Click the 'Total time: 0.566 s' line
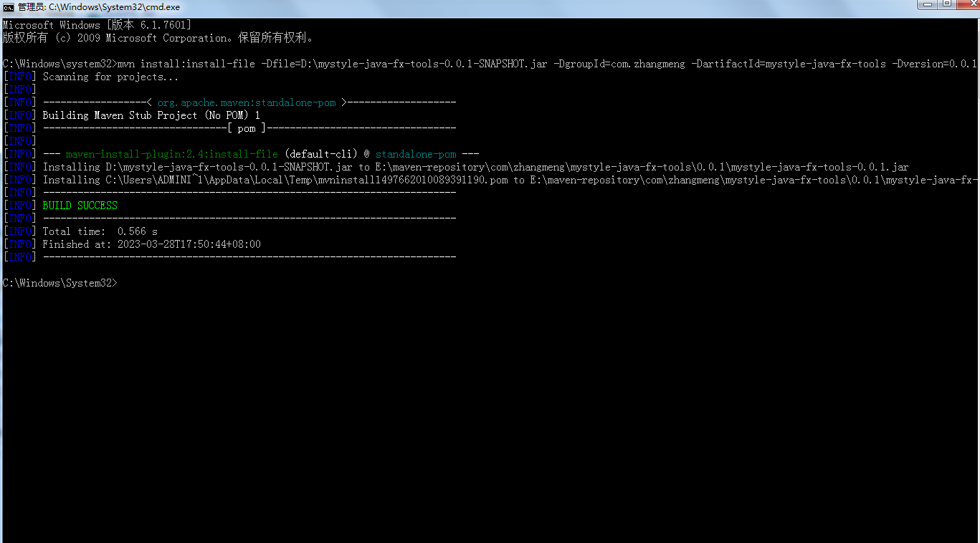The height and width of the screenshot is (543, 980). point(100,231)
